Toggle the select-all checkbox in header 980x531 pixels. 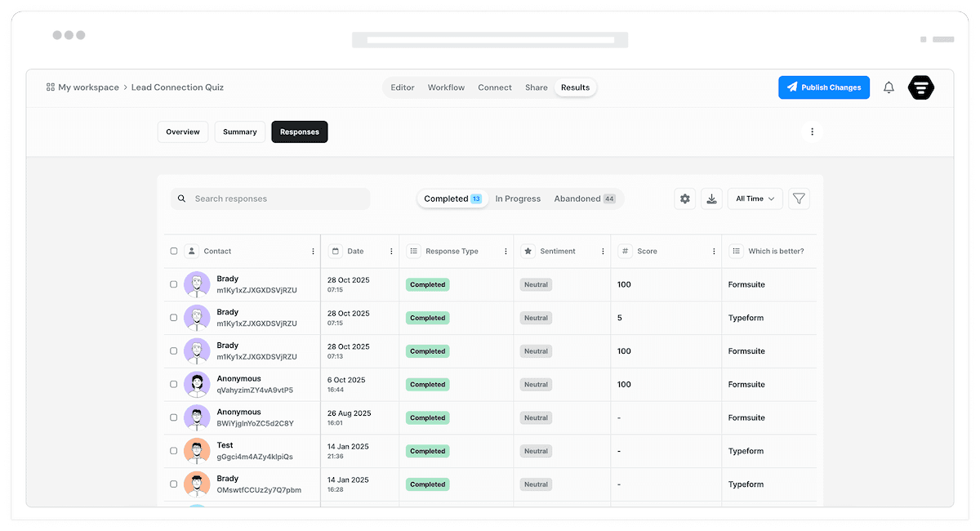point(174,252)
